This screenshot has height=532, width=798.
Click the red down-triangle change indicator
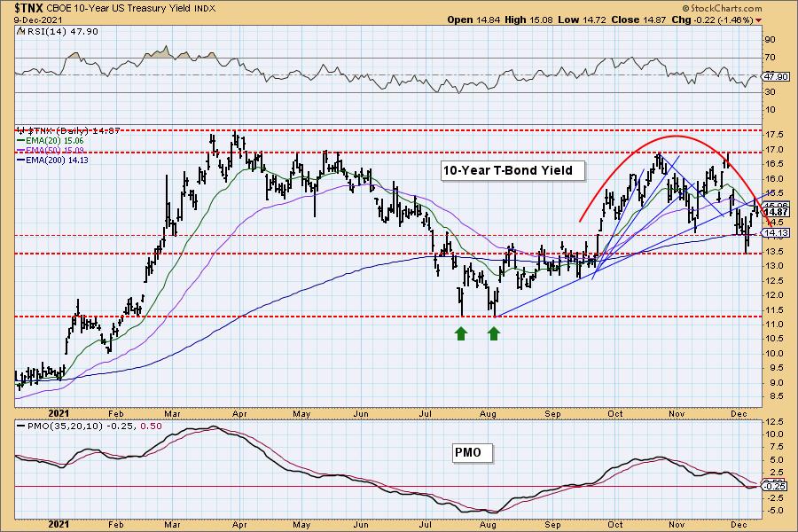(759, 20)
